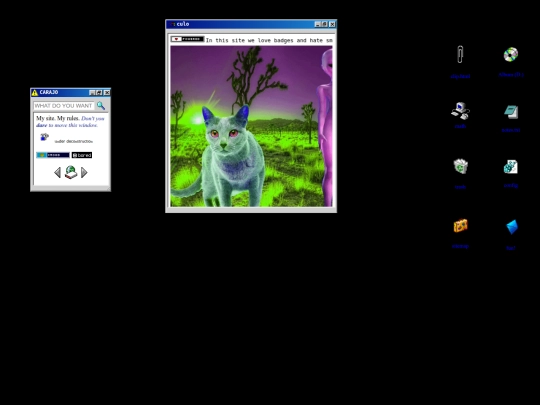Go to next site with right arrow

click(84, 172)
